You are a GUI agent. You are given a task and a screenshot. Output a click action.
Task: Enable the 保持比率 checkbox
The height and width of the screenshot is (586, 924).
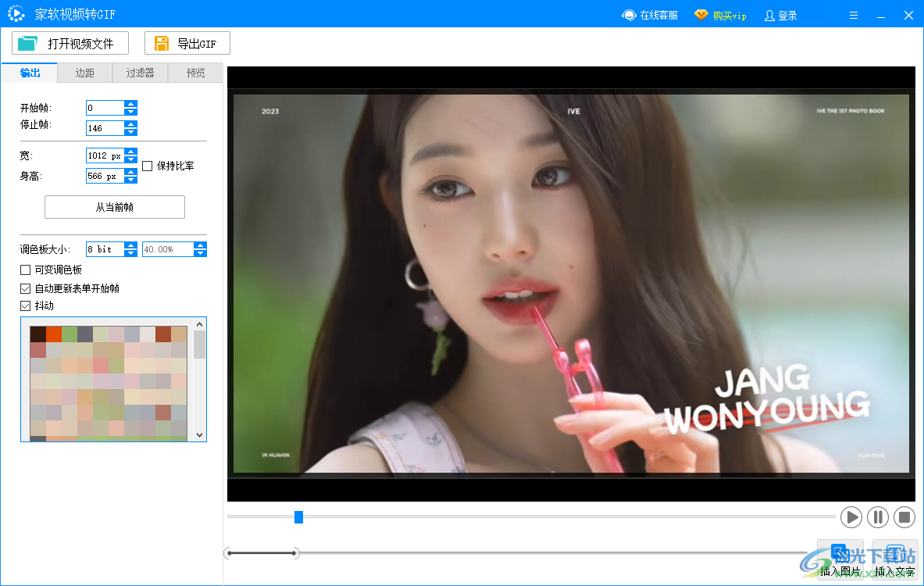[x=148, y=166]
